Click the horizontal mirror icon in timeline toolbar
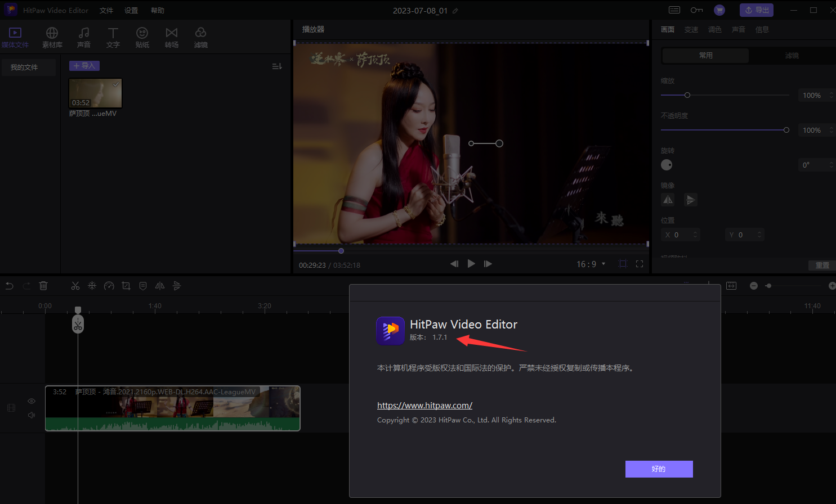 [x=160, y=286]
